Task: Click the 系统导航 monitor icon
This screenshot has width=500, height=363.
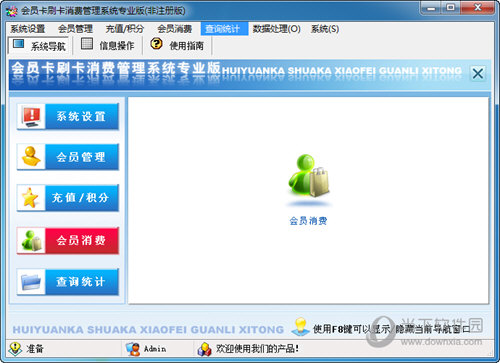Action: point(18,44)
